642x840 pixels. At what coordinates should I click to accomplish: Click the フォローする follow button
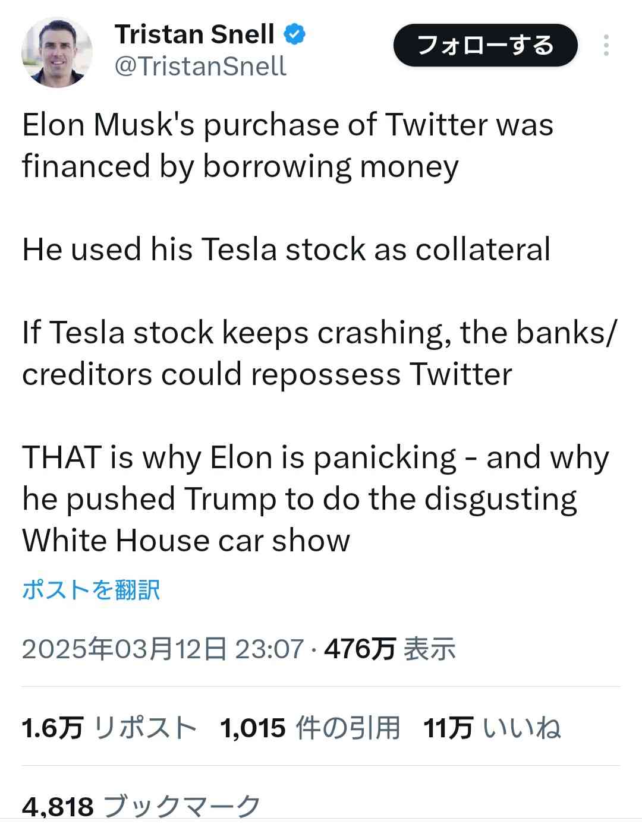[485, 45]
